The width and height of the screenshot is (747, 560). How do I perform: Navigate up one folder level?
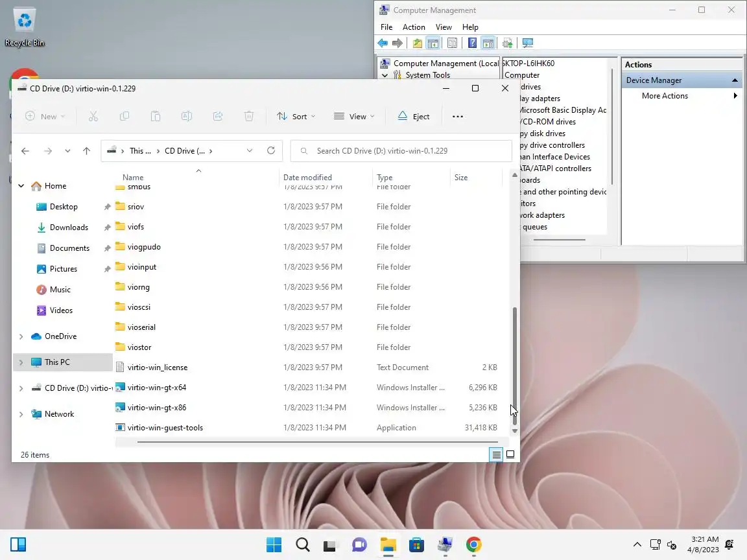tap(86, 151)
